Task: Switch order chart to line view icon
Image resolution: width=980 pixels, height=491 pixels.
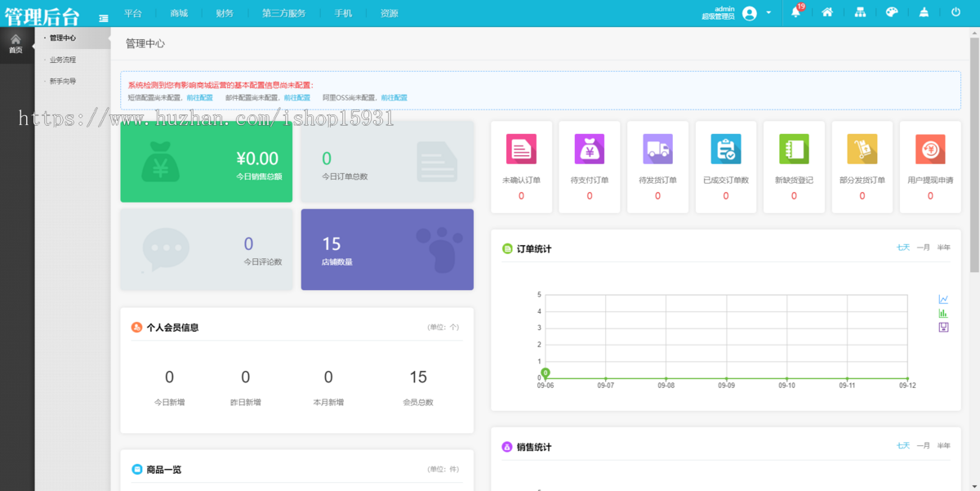Action: pyautogui.click(x=943, y=299)
